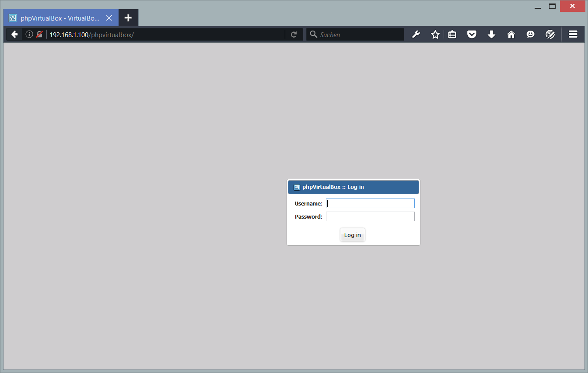The image size is (588, 373).
Task: Close the phpVirtualBox tab
Action: click(x=109, y=18)
